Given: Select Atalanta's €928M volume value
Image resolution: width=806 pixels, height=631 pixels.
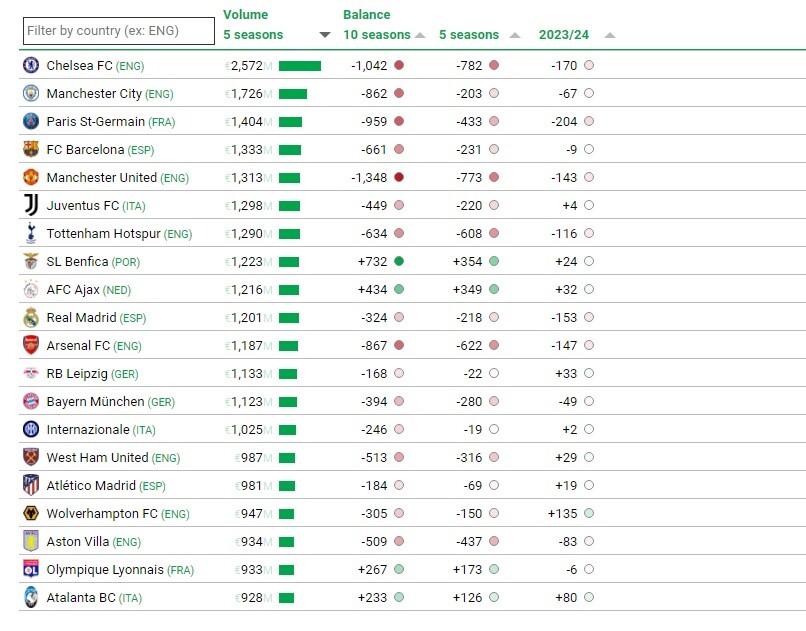Looking at the screenshot, I should [x=253, y=598].
